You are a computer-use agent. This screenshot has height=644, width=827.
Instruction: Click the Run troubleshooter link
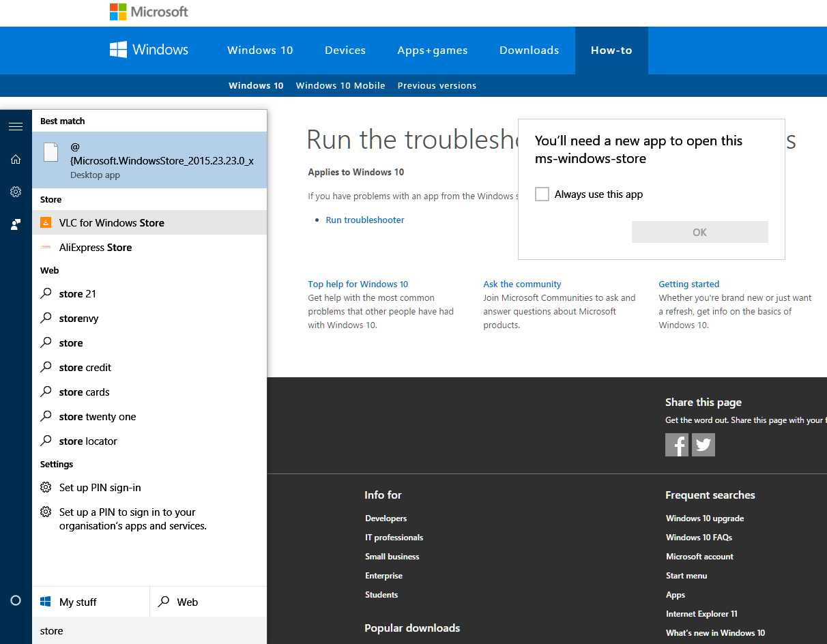[x=364, y=220]
